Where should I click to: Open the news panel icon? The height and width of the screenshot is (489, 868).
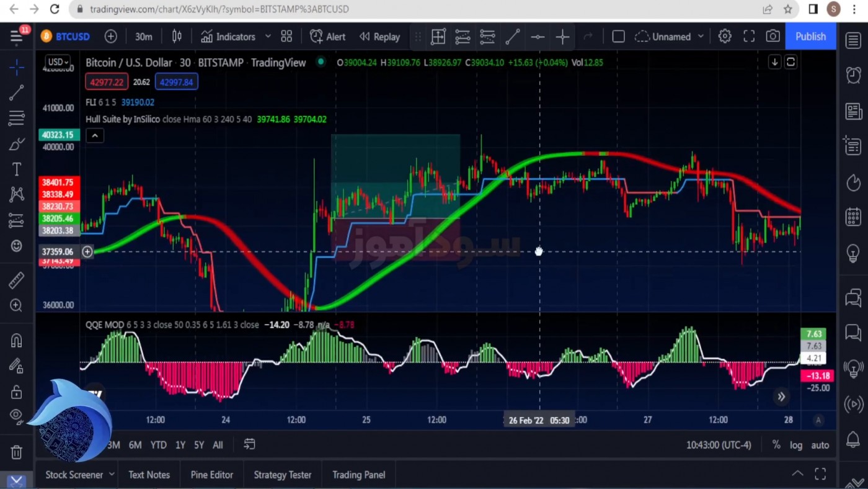click(x=853, y=111)
